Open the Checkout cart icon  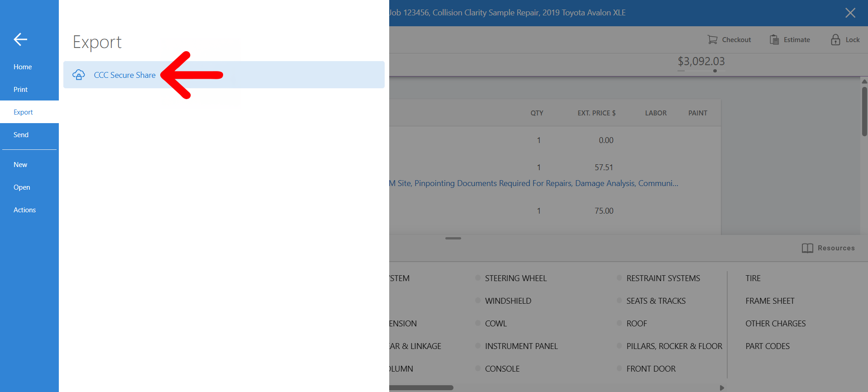(x=712, y=40)
